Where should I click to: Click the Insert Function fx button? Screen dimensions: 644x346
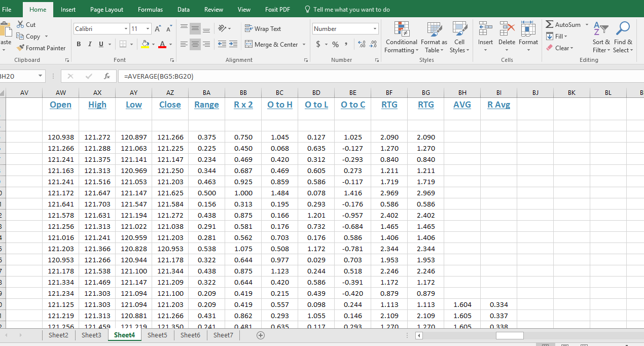[x=106, y=77]
